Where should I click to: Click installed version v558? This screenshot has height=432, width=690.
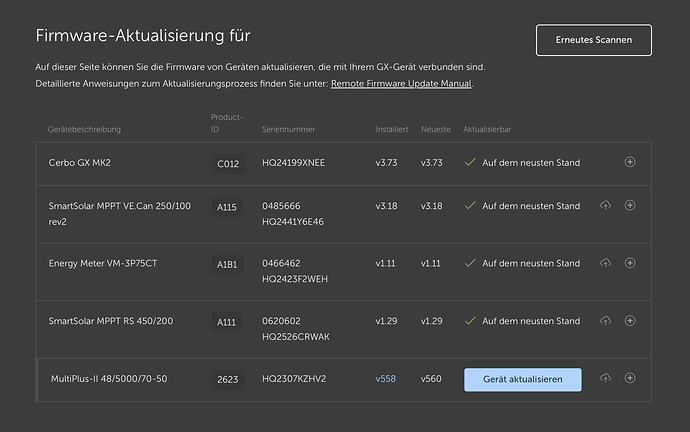385,379
